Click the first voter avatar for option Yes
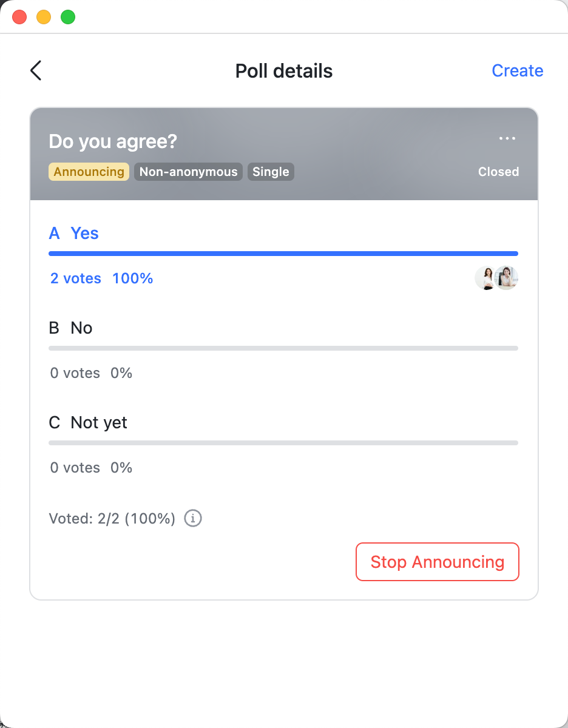Viewport: 568px width, 728px height. (485, 278)
